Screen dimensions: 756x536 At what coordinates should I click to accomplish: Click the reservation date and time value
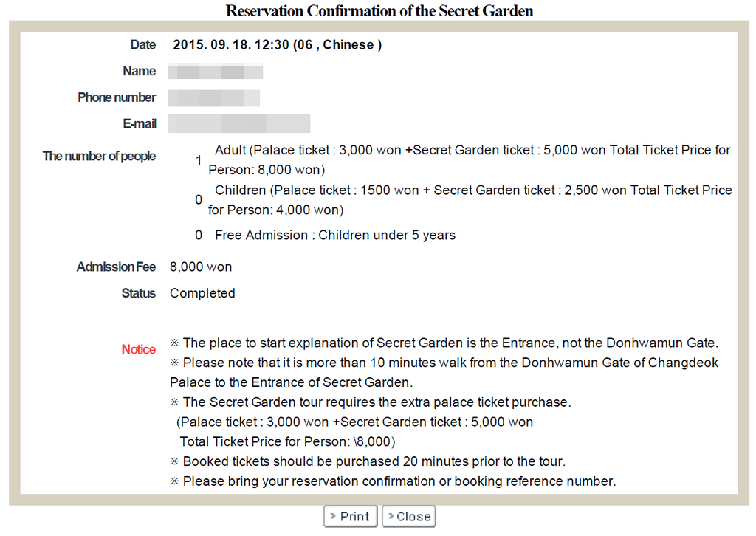(x=277, y=45)
